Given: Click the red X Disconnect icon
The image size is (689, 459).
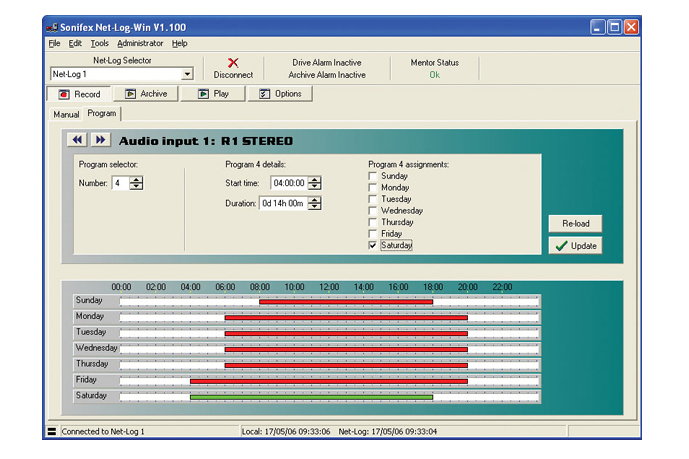Looking at the screenshot, I should 233,63.
